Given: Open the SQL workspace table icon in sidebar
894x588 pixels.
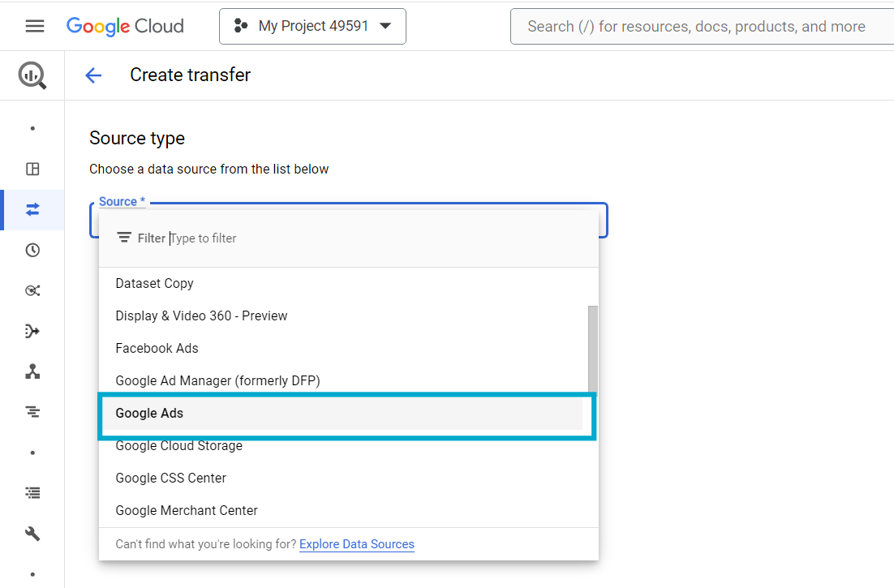Looking at the screenshot, I should [32, 170].
